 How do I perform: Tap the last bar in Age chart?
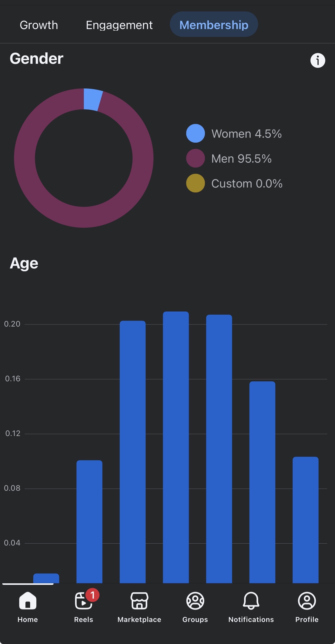point(305,520)
